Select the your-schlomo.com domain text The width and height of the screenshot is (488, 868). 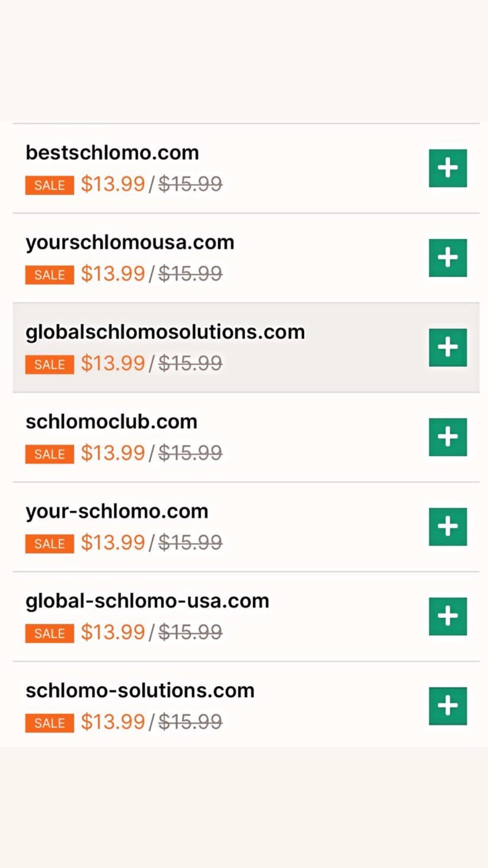point(117,511)
